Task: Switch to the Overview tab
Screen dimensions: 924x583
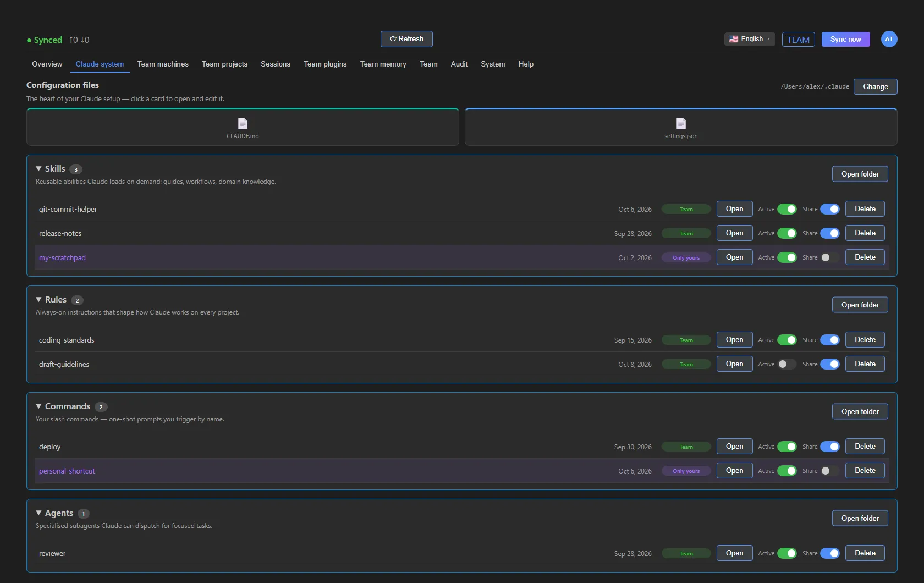Action: (47, 64)
